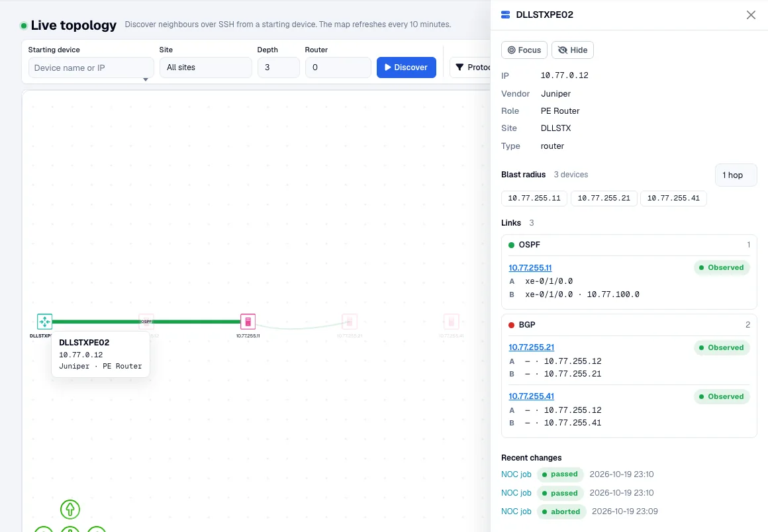Click the green live status dot by the heading
This screenshot has width=768, height=532.
[x=24, y=25]
